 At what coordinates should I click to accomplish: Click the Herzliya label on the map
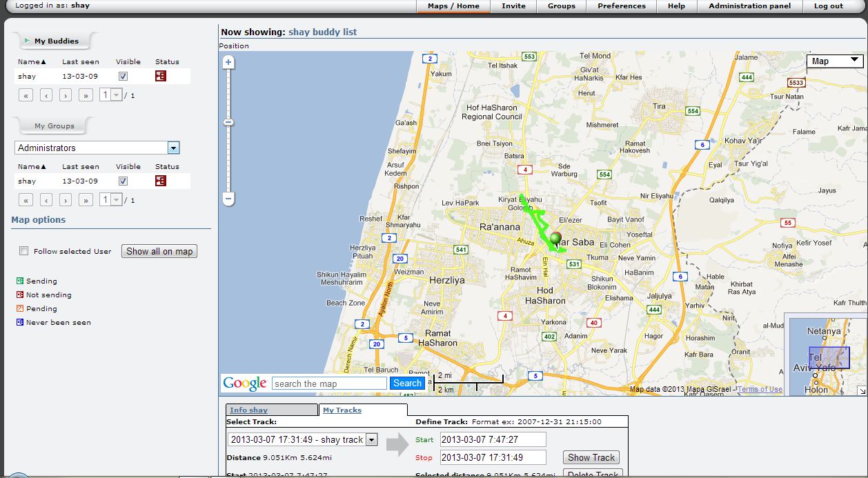pos(448,281)
